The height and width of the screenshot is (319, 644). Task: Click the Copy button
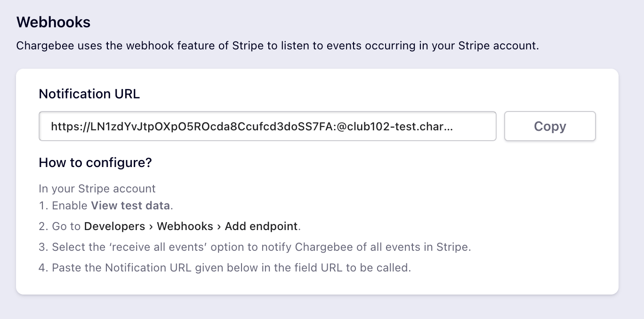pyautogui.click(x=550, y=126)
